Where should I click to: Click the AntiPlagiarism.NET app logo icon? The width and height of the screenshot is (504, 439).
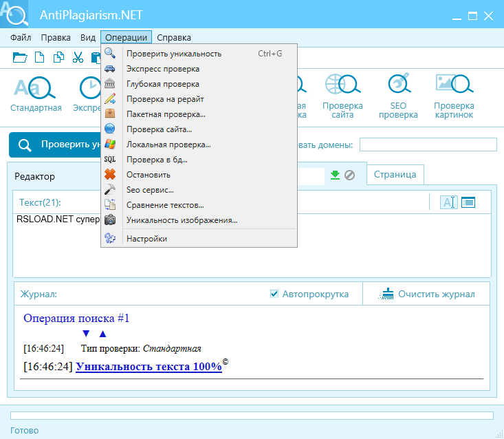click(14, 14)
